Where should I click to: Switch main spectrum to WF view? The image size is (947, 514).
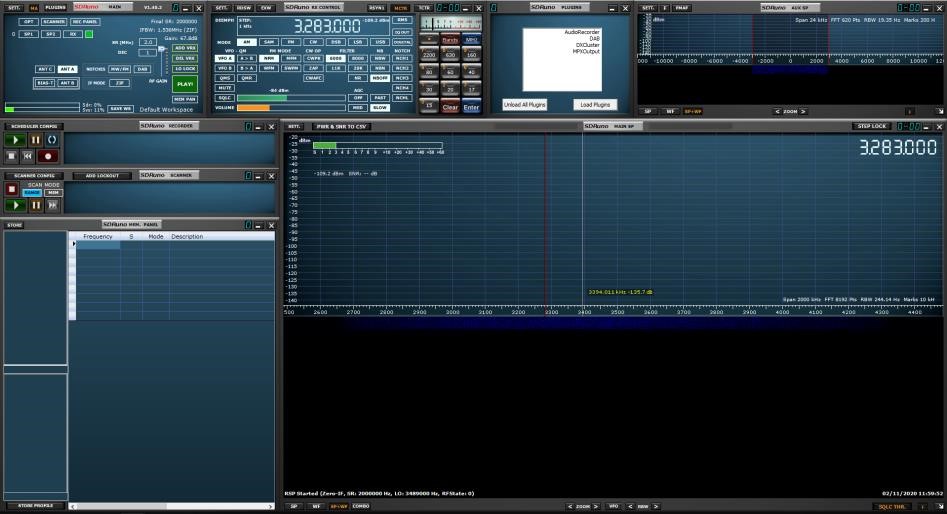point(316,506)
